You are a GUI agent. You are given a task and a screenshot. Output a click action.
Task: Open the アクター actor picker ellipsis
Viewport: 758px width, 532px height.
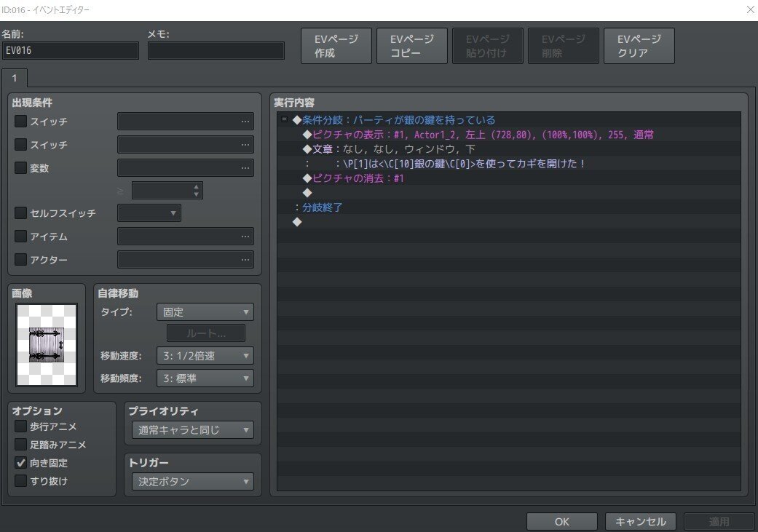point(245,260)
